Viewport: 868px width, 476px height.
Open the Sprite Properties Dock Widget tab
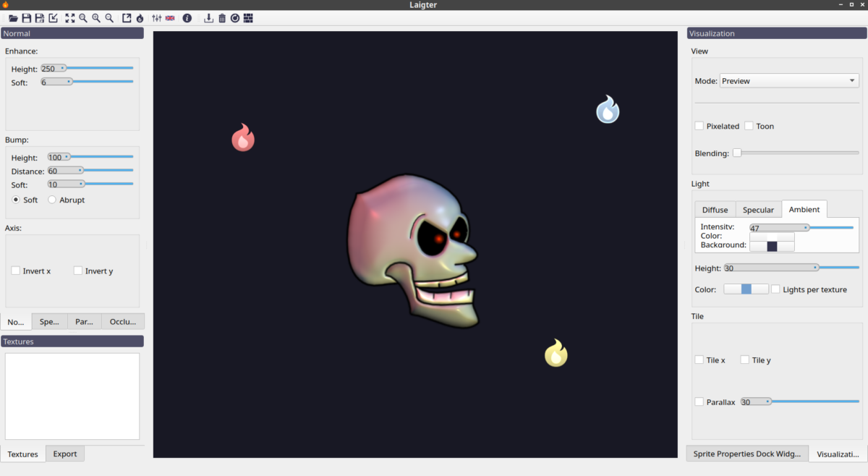tap(747, 454)
